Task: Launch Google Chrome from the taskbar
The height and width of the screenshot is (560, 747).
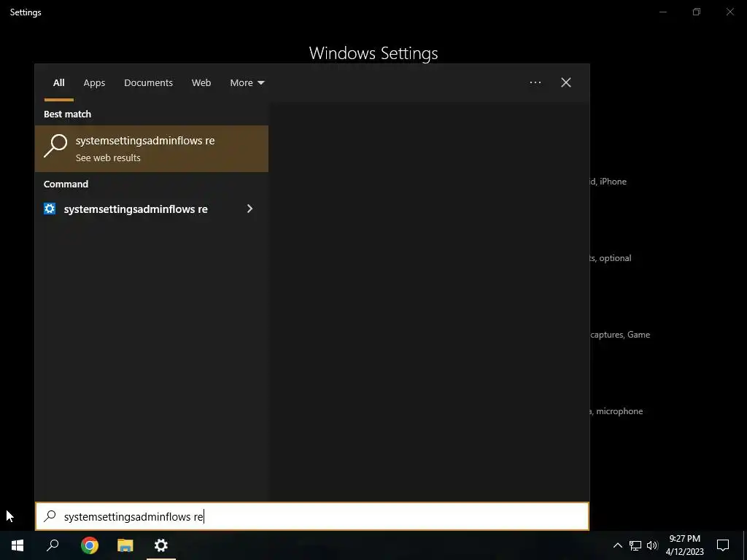Action: pyautogui.click(x=90, y=545)
